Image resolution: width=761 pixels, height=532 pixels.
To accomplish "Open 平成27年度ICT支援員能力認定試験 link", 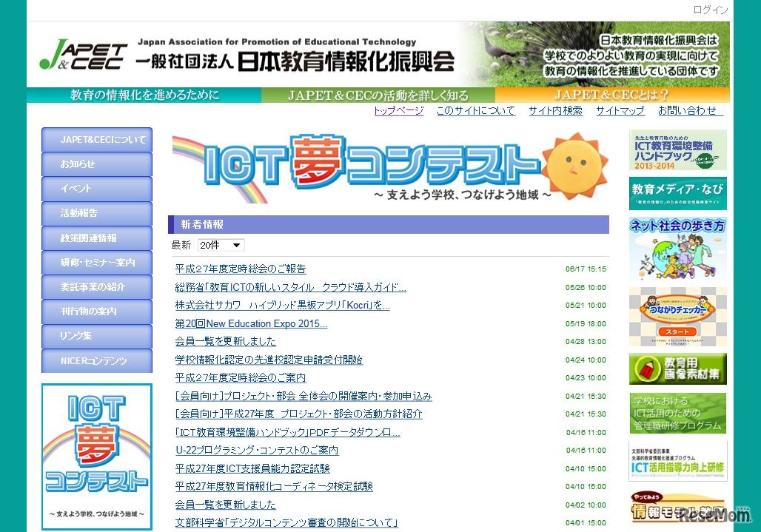I will (252, 468).
